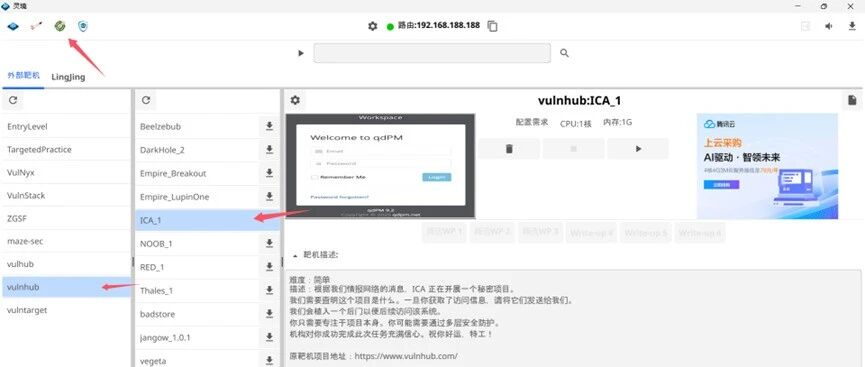Download the badstore machine
865x367 pixels.
coord(269,313)
